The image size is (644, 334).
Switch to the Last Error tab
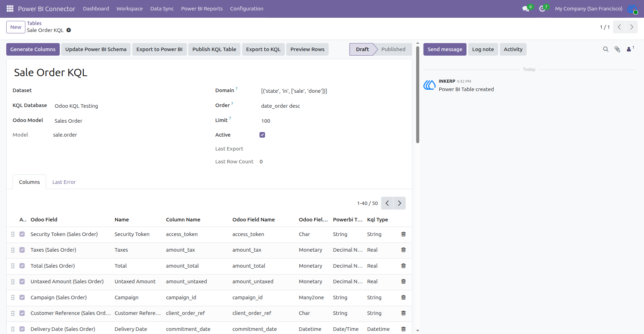pyautogui.click(x=64, y=182)
